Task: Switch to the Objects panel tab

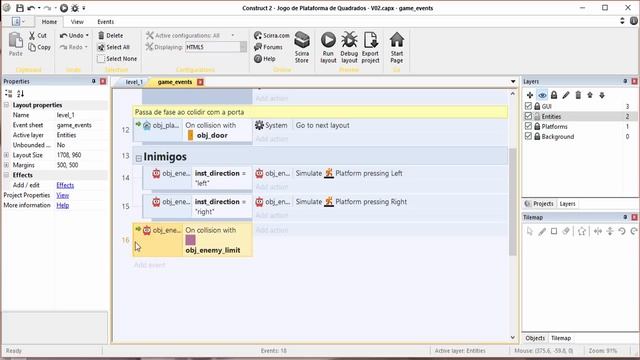Action: point(535,338)
